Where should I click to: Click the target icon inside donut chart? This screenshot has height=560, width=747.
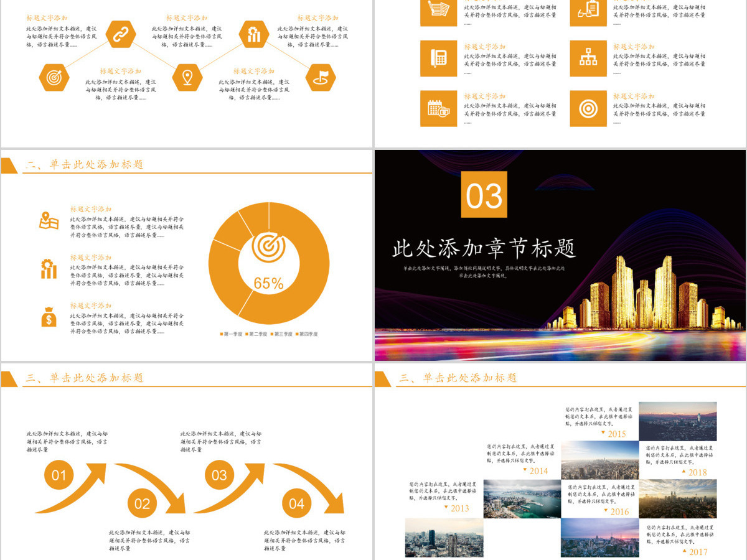[269, 247]
